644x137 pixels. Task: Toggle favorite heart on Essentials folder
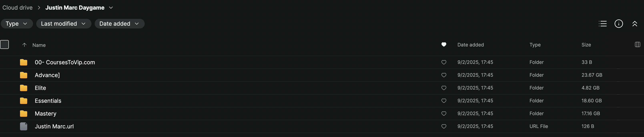[444, 101]
